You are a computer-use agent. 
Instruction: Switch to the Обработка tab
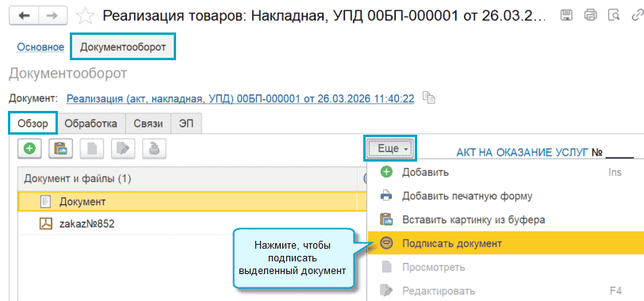pos(90,124)
